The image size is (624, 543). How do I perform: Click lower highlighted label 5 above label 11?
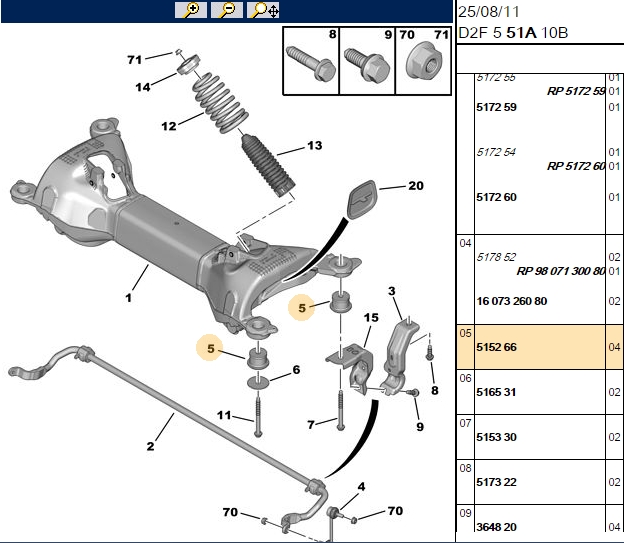pyautogui.click(x=211, y=348)
